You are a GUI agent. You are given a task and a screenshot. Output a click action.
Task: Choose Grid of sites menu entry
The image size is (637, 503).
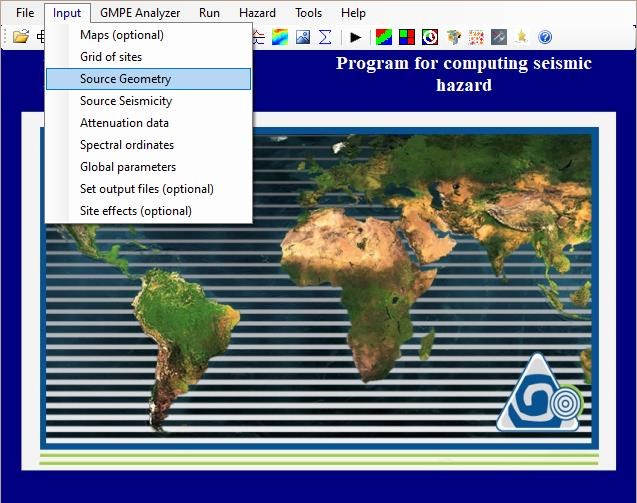click(x=149, y=57)
